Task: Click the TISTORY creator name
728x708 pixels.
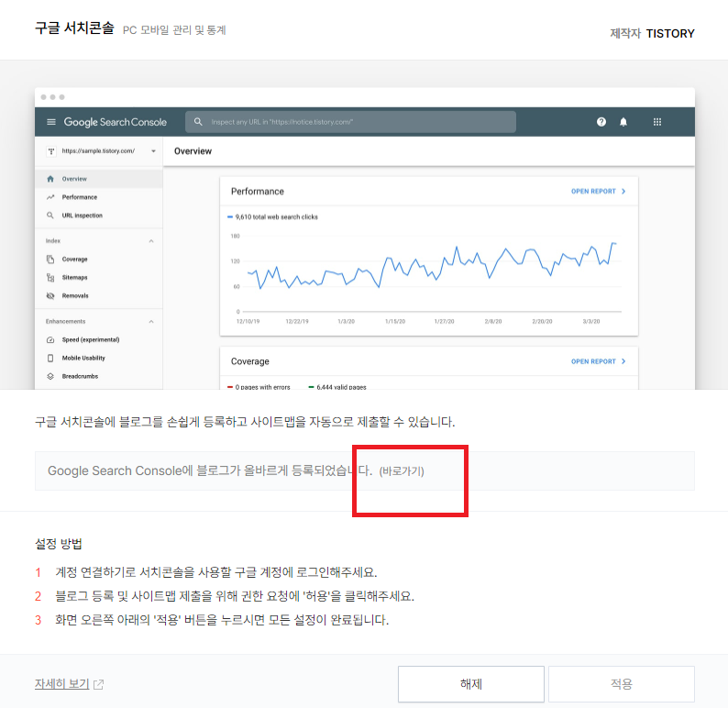Action: [670, 33]
